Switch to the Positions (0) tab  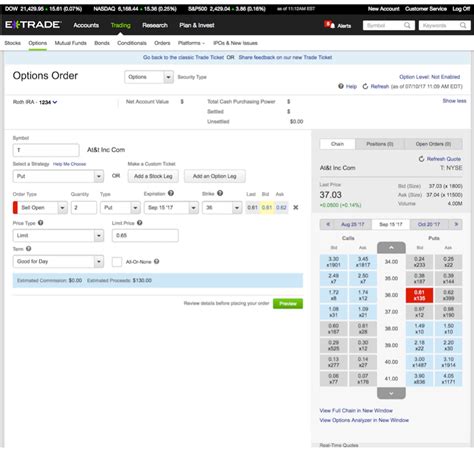380,144
